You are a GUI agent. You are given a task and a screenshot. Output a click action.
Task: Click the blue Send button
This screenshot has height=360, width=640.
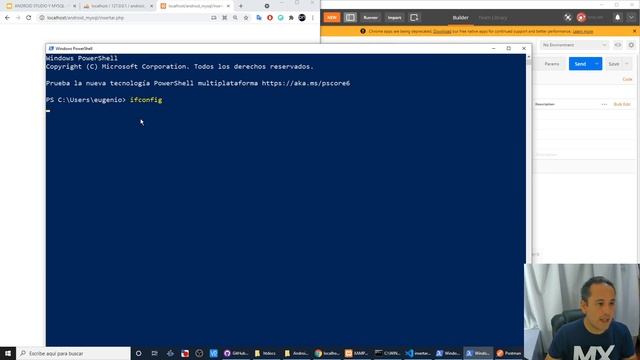(x=580, y=64)
